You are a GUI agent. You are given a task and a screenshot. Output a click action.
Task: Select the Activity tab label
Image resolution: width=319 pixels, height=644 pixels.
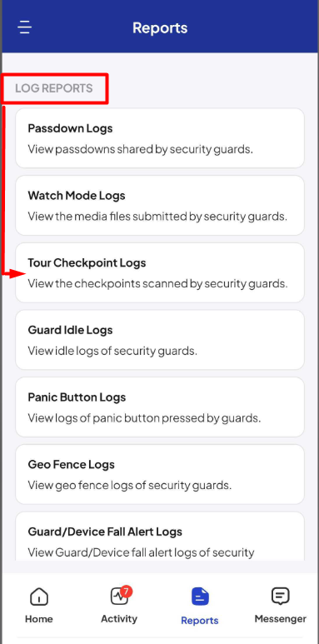[119, 618]
